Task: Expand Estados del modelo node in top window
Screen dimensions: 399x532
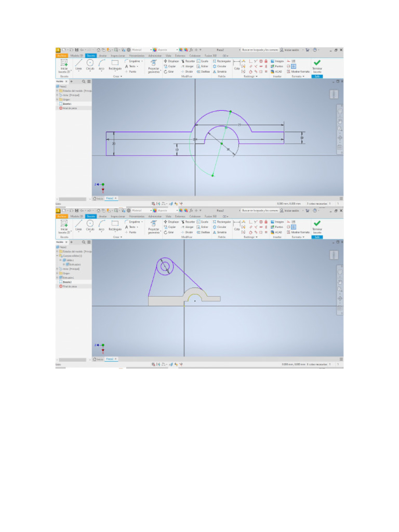Action: [57, 90]
